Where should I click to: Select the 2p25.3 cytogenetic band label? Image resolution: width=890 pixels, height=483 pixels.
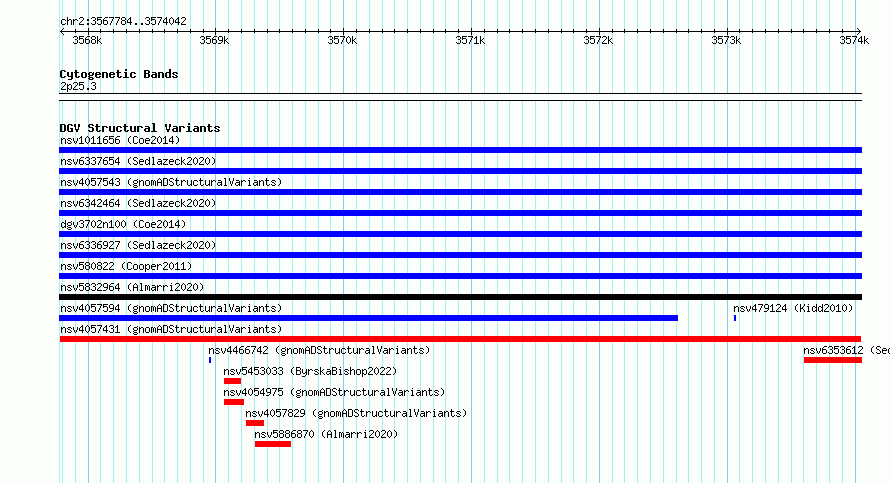[78, 86]
